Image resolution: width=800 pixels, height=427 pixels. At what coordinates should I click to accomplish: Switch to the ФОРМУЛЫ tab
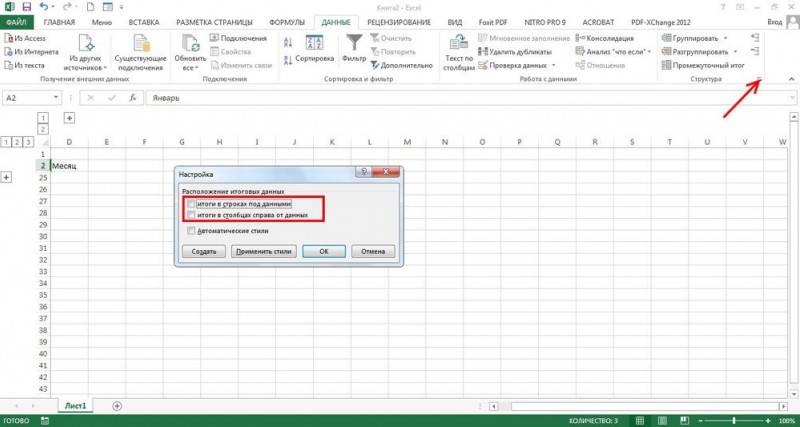(287, 22)
